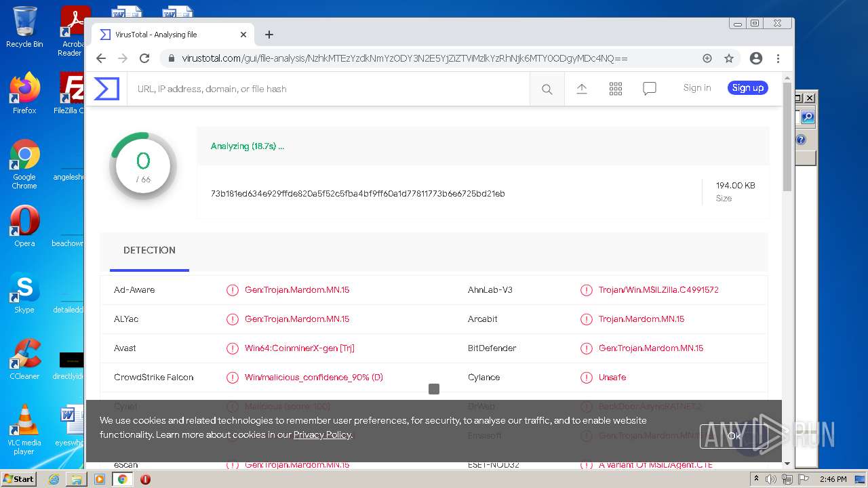
Task: Click the 0 / 66 detection score circle
Action: (x=143, y=166)
